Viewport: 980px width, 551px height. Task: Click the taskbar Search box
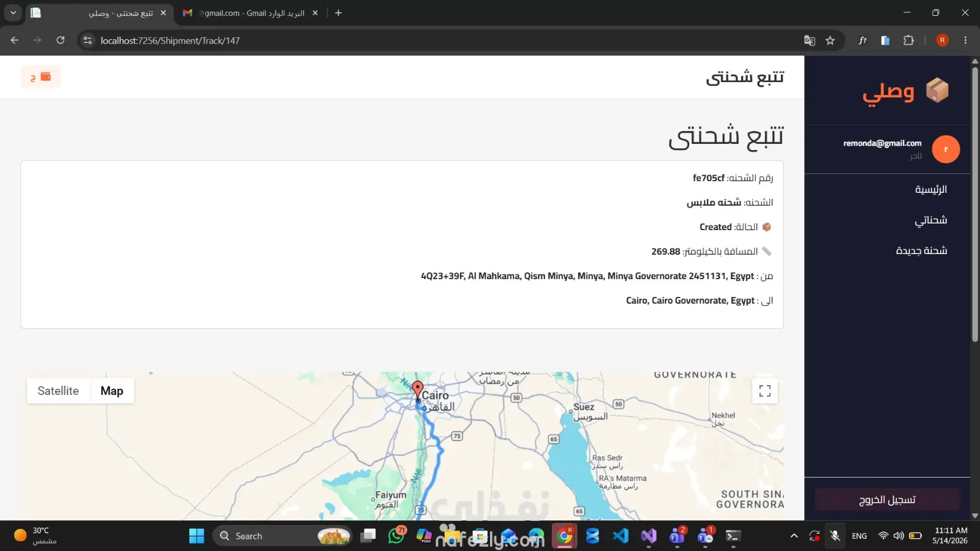(282, 536)
